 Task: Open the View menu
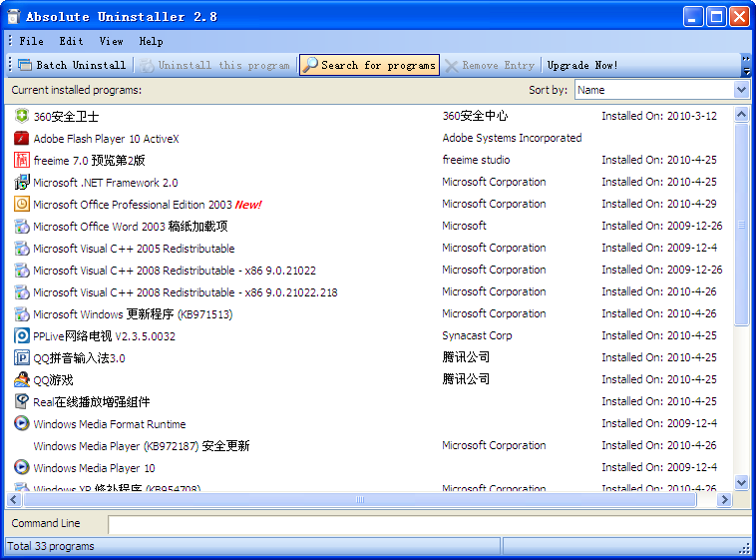click(x=111, y=41)
